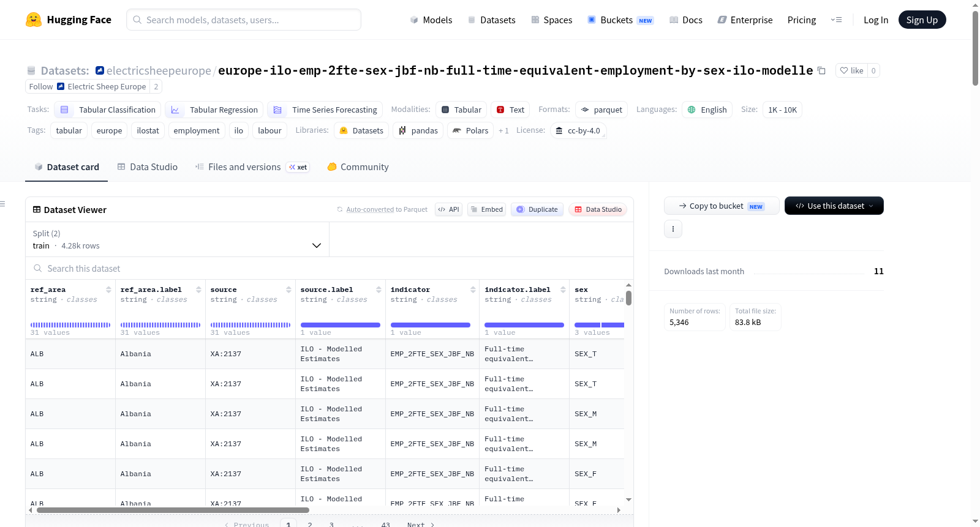Screen dimensions: 980x527
Task: Click the Copy to bucket button
Action: coord(722,206)
